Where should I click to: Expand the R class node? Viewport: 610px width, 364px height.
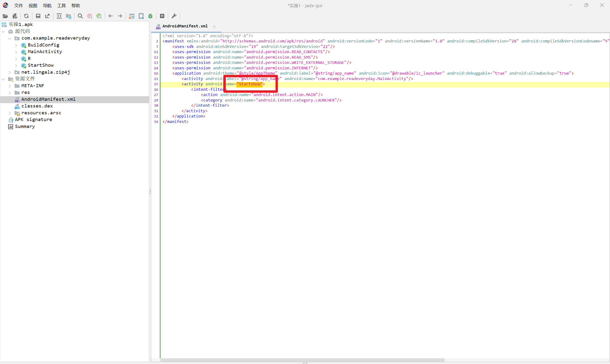pyautogui.click(x=16, y=59)
